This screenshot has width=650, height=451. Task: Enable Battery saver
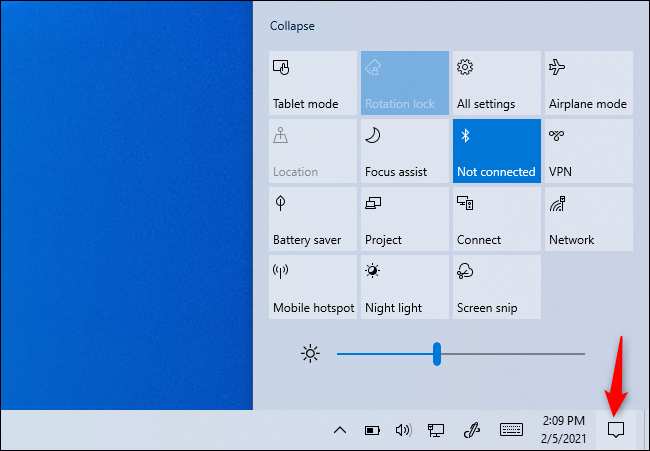[x=312, y=220]
